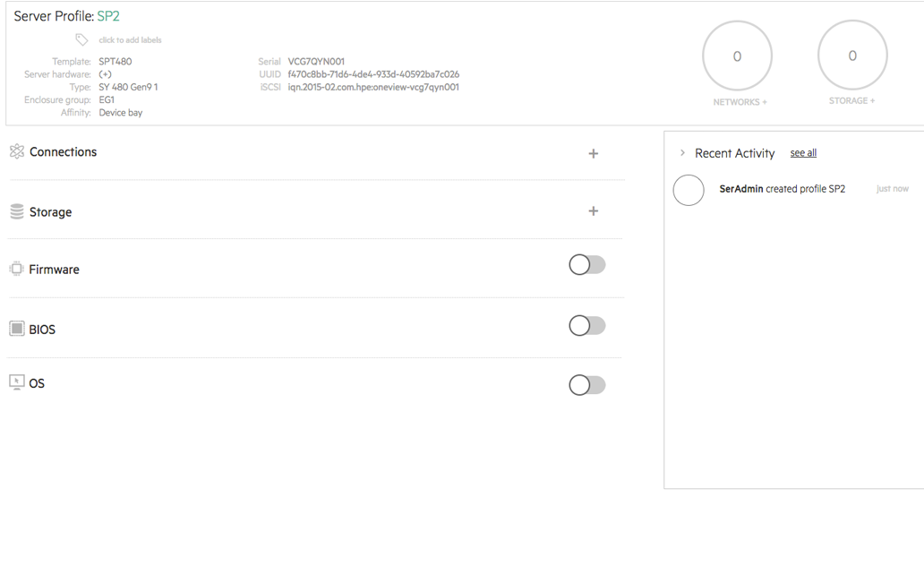Switch on the OS toggle
The width and height of the screenshot is (924, 583).
point(587,385)
